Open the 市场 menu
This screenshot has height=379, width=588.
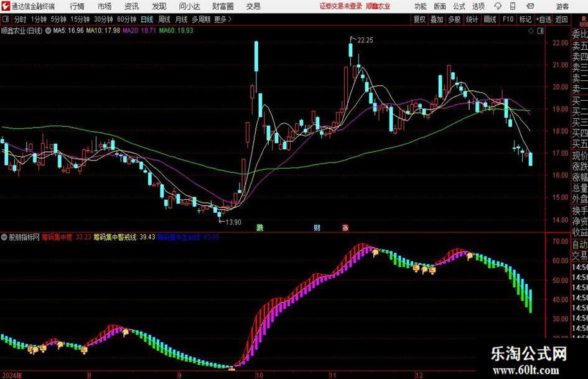click(x=105, y=6)
